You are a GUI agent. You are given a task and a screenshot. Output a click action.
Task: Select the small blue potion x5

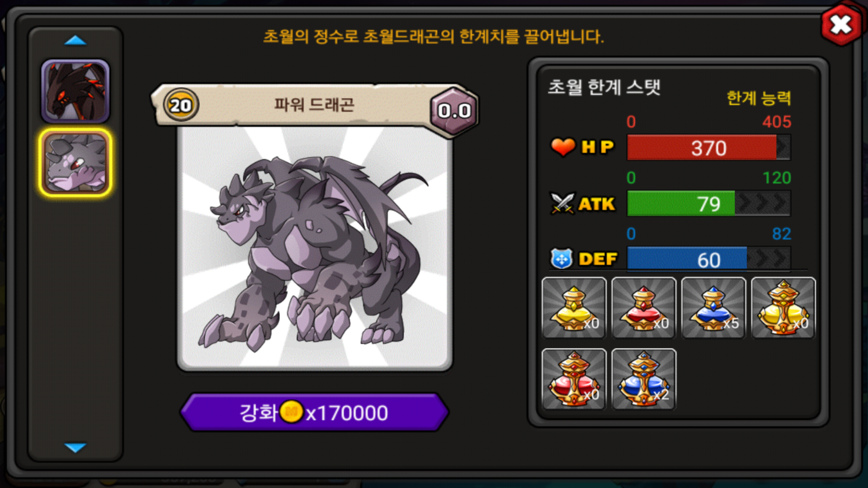(713, 308)
